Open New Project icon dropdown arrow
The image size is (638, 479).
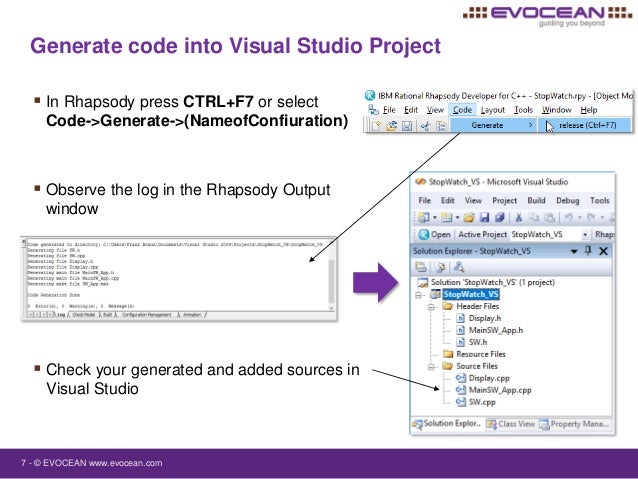435,218
